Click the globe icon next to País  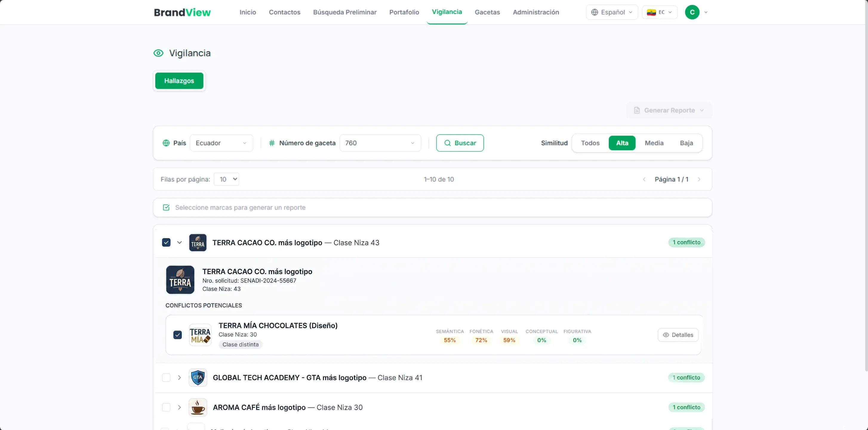tap(166, 143)
